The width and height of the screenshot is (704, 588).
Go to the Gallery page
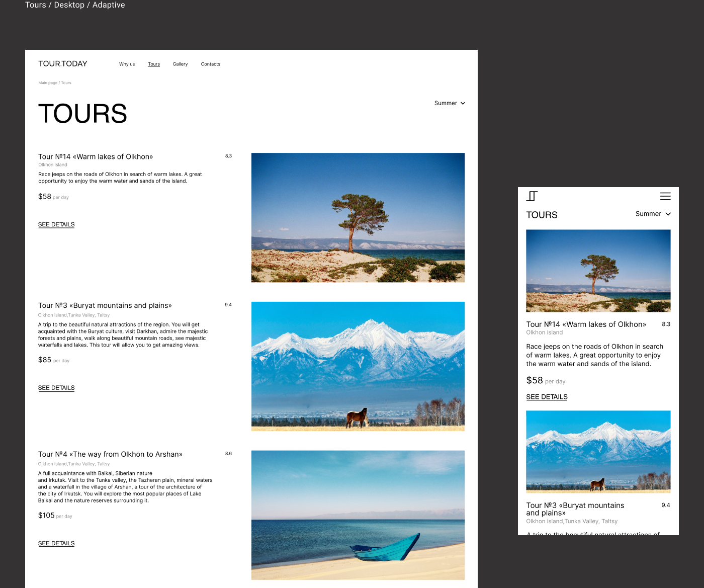point(180,64)
